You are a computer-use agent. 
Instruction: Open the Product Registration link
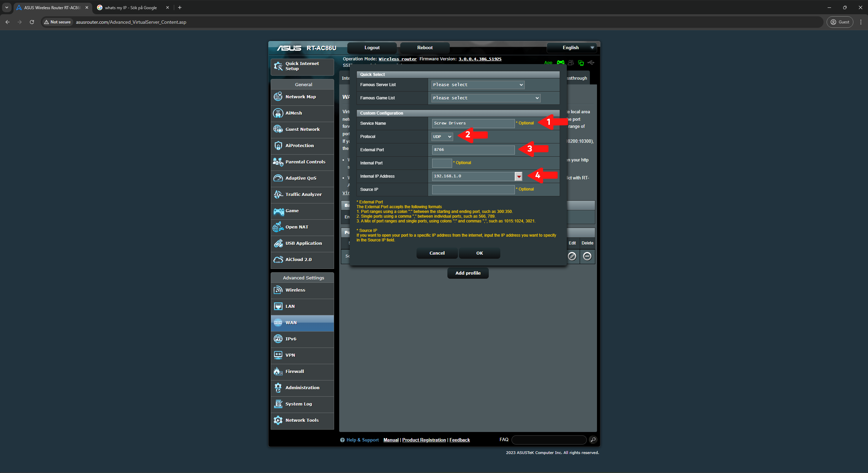pos(424,440)
